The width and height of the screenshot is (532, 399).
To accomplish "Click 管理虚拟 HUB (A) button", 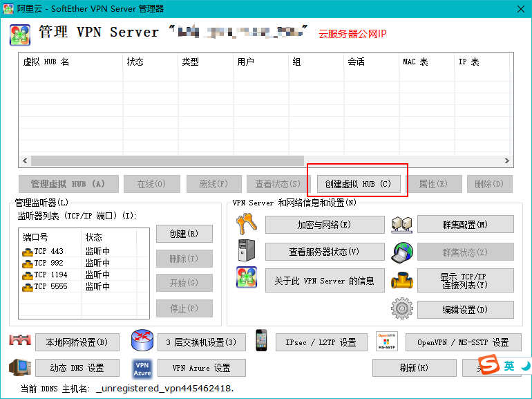I will pyautogui.click(x=68, y=184).
